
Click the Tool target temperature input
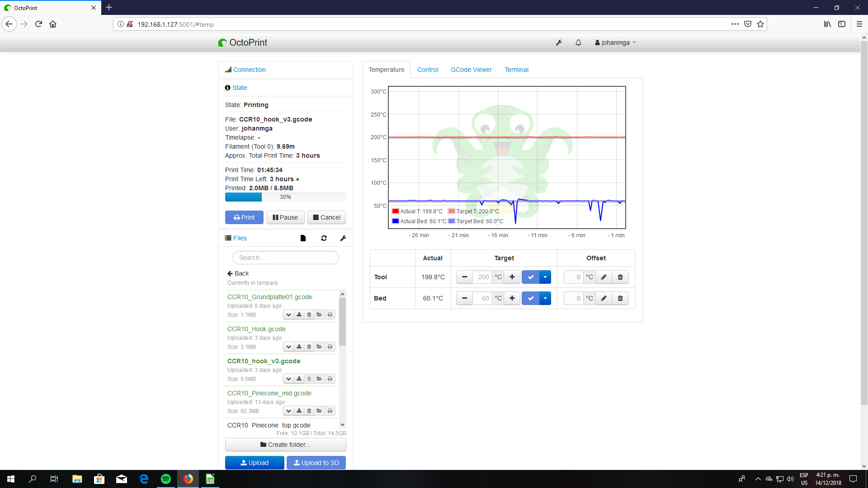(x=482, y=277)
